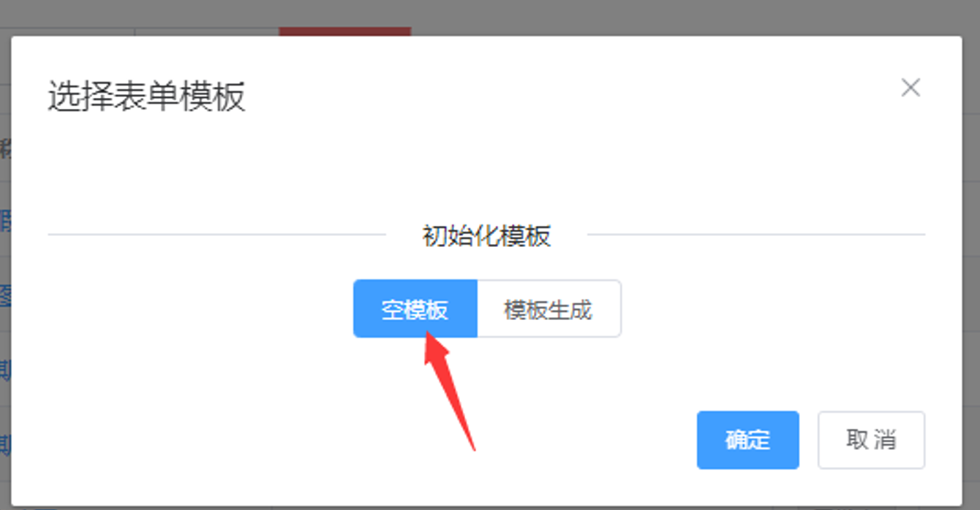Select the 空模板 option
This screenshot has width=980, height=510.
[x=415, y=309]
